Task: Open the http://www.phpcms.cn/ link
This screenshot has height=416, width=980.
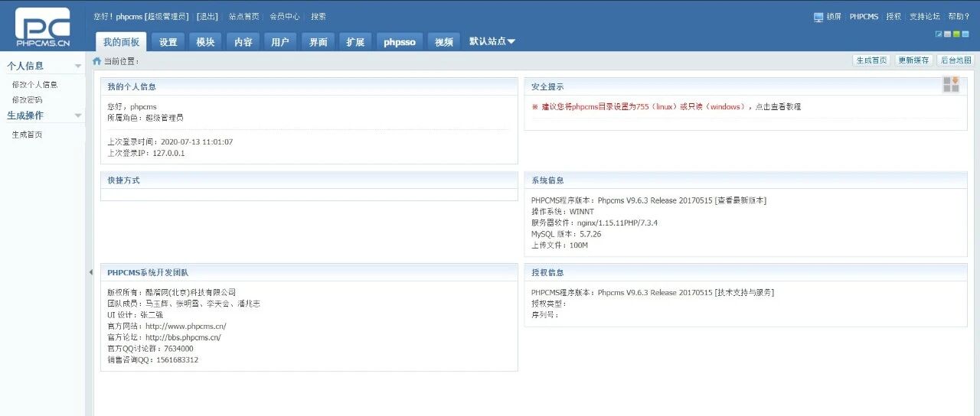Action: click(185, 326)
